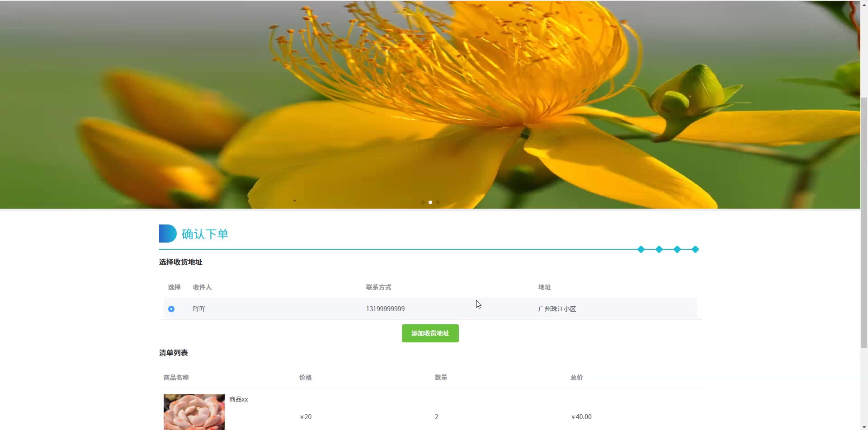Click the yellow flower banner image
The height and width of the screenshot is (430, 868).
pos(430,104)
